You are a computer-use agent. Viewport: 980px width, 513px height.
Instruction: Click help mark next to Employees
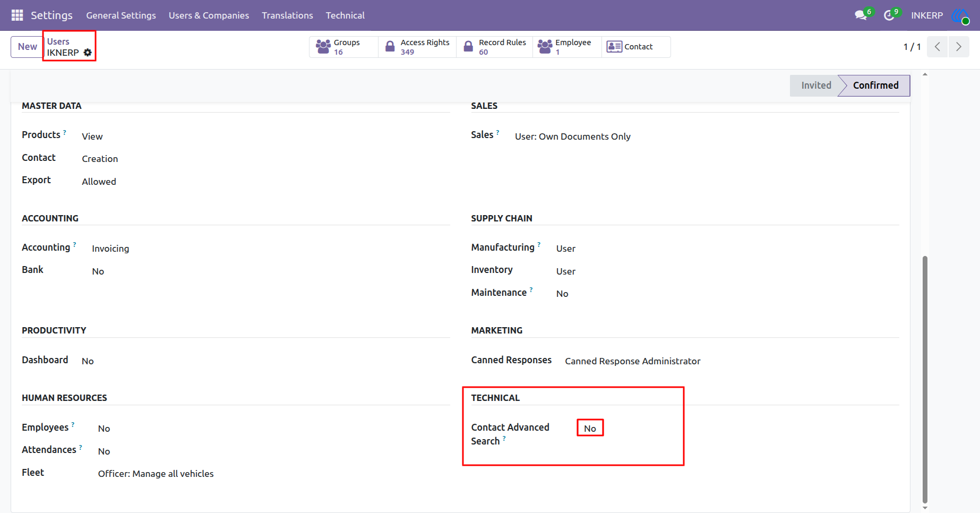(73, 424)
